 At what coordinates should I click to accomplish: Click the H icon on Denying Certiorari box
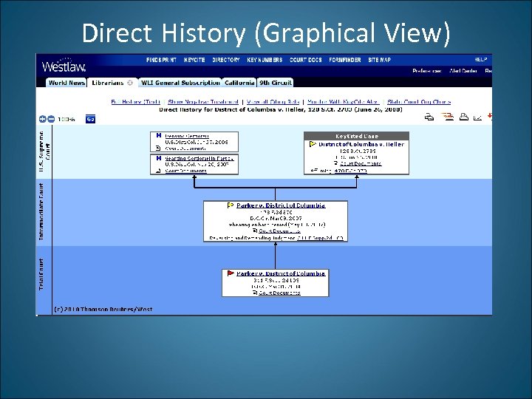158,135
